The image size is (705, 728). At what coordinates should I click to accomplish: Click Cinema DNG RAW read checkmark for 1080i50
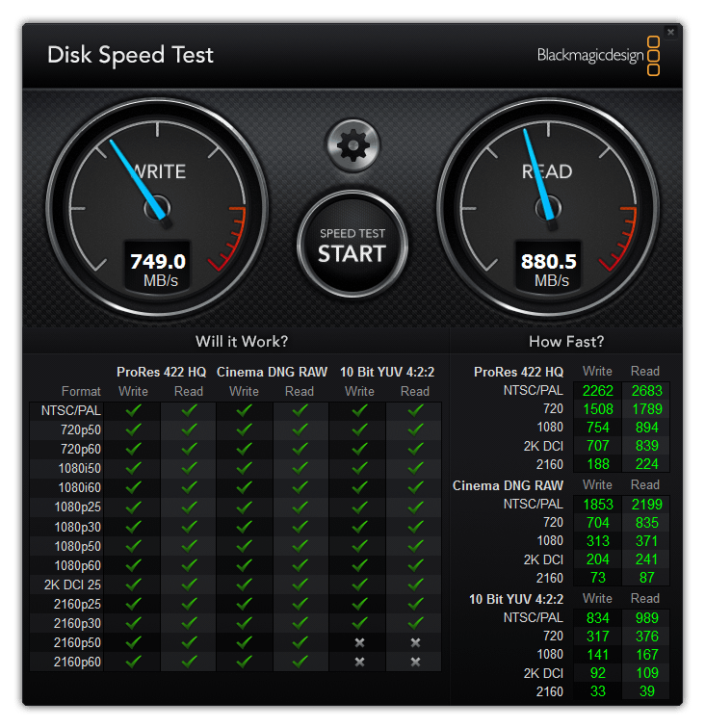click(x=300, y=468)
